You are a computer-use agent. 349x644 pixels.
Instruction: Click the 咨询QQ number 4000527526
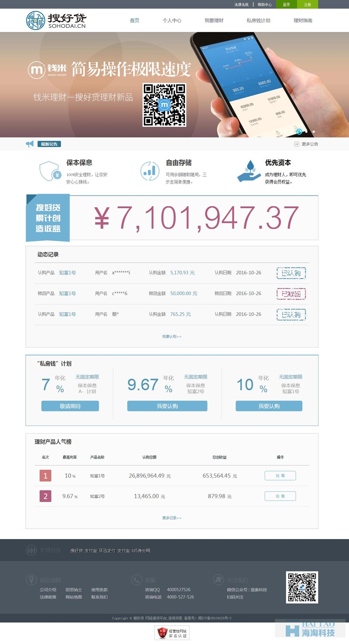179,590
